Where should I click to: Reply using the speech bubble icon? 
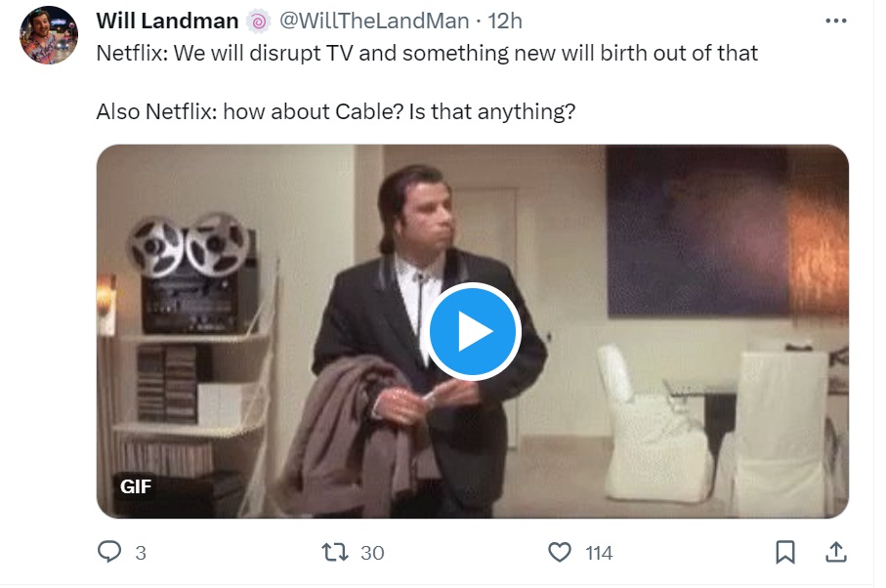(109, 553)
